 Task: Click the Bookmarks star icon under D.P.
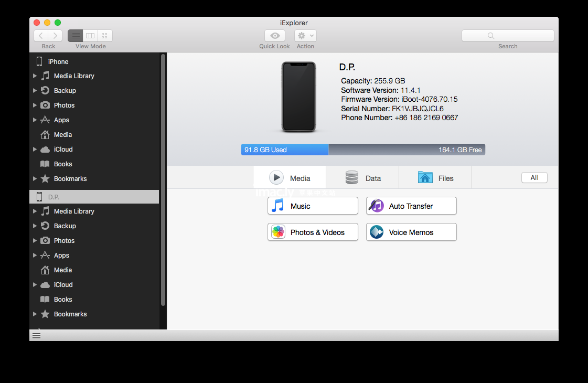click(45, 314)
